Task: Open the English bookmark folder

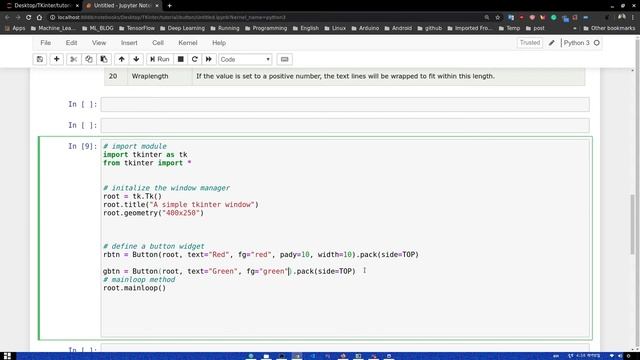Action: tap(305, 28)
